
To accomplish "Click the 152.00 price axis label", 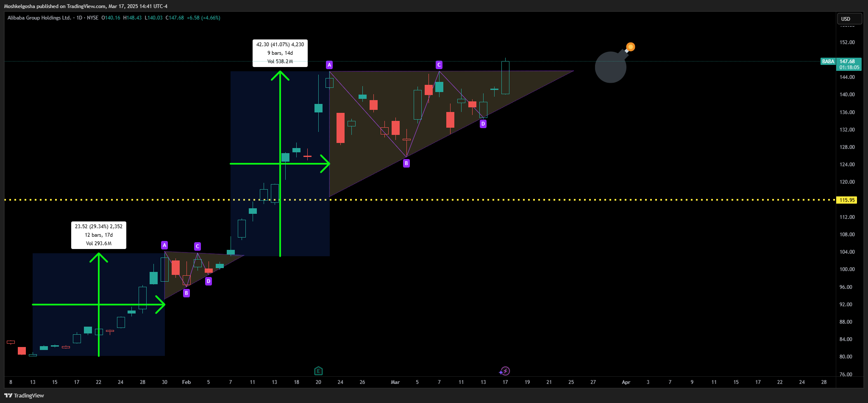I will (x=847, y=42).
